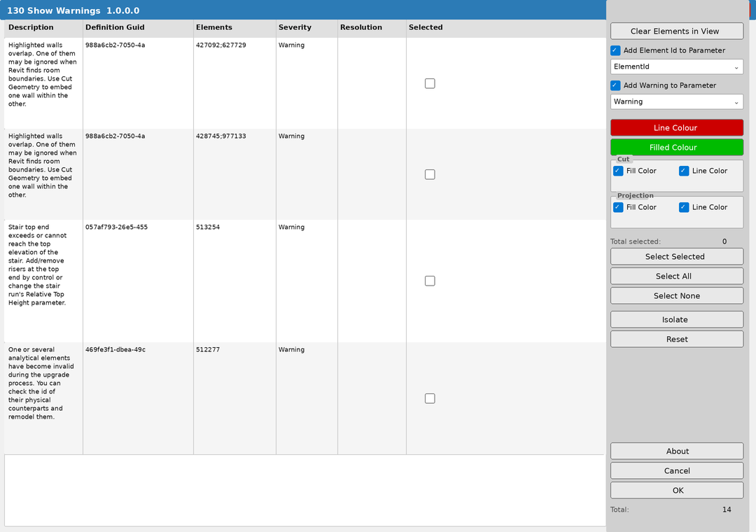Click the Select None button
This screenshot has width=756, height=532.
pyautogui.click(x=676, y=295)
